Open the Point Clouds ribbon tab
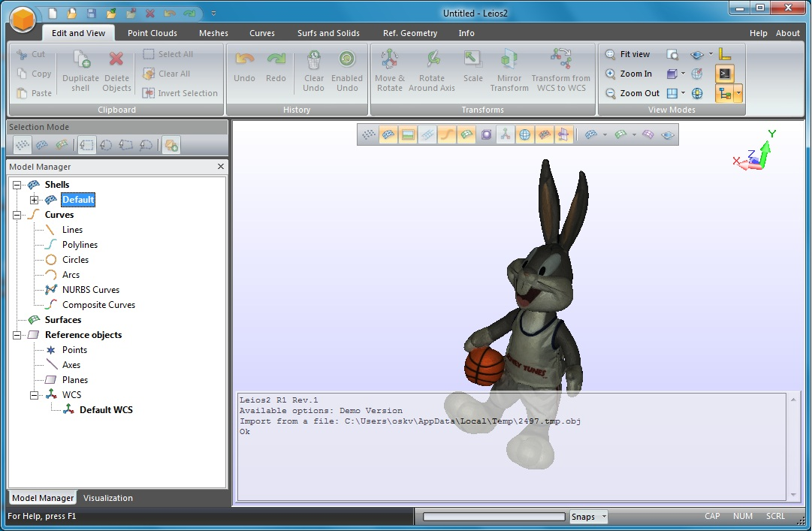Viewport: 812px width, 531px height. (152, 33)
